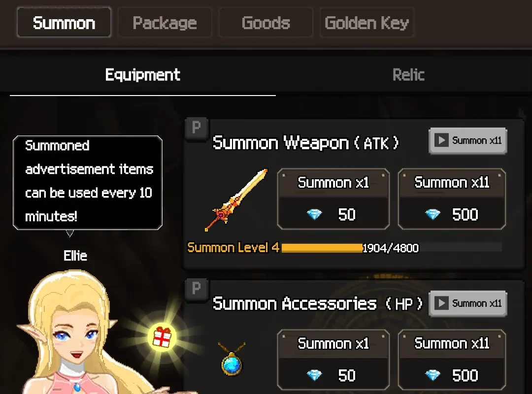The height and width of the screenshot is (394, 532).
Task: Open the Goods tab
Action: click(x=266, y=22)
